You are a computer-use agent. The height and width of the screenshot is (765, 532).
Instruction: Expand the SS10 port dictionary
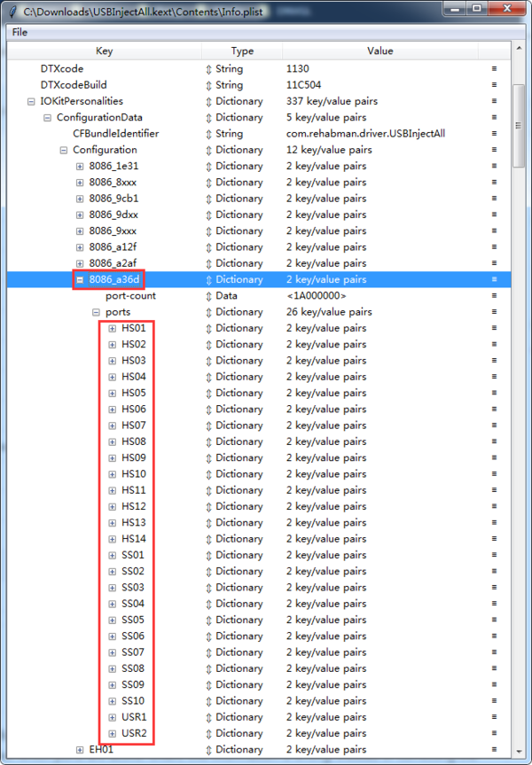click(x=113, y=701)
